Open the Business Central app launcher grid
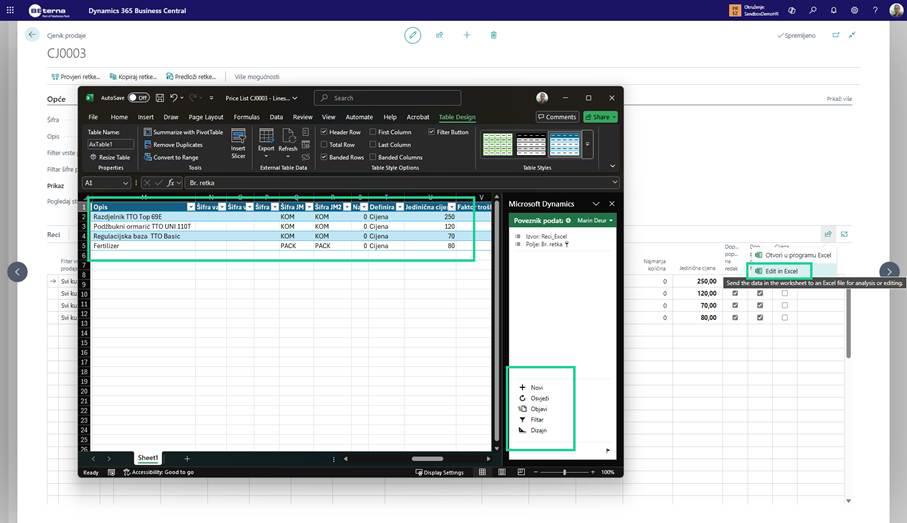The width and height of the screenshot is (907, 523). [x=10, y=10]
